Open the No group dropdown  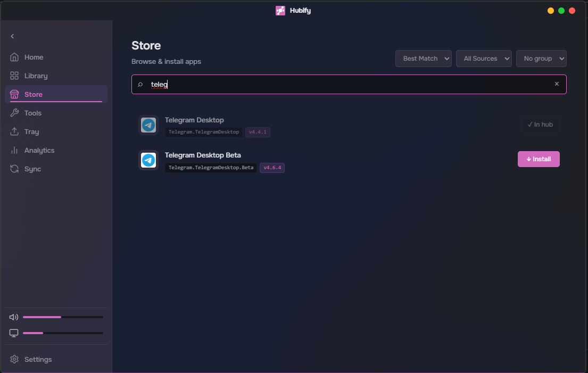pos(541,59)
